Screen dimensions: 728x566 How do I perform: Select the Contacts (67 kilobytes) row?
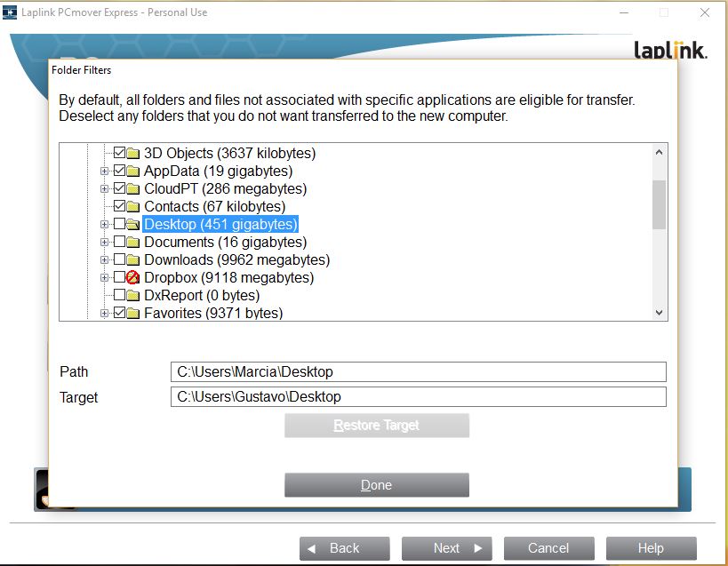(x=214, y=206)
